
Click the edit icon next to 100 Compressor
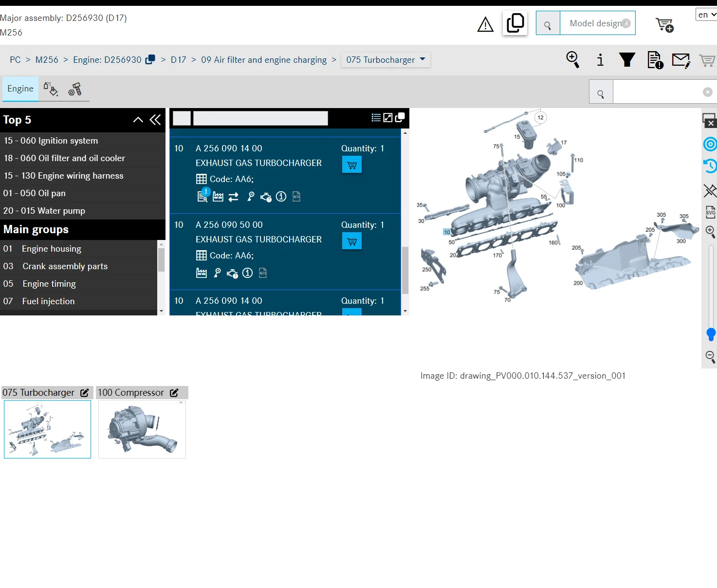[174, 392]
